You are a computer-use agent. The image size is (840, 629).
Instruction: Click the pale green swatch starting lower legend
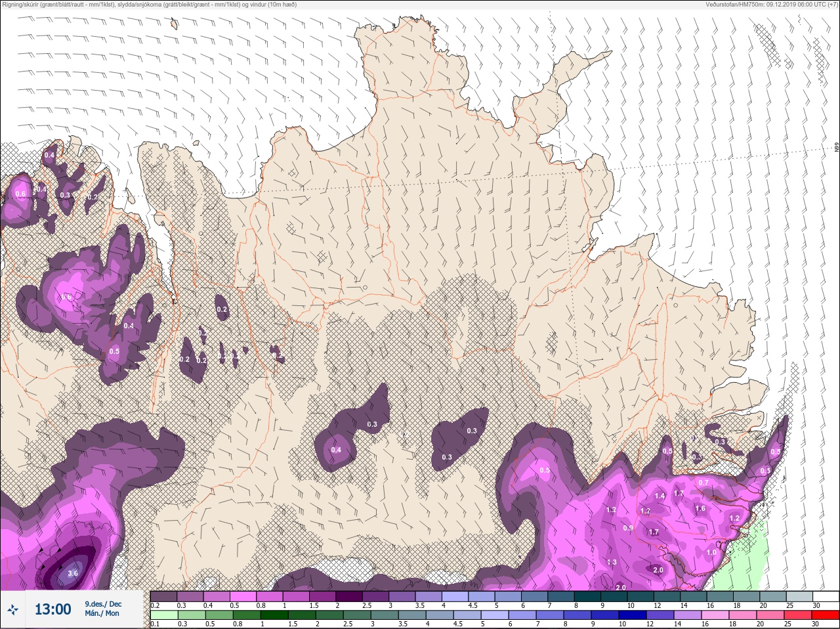tap(163, 615)
